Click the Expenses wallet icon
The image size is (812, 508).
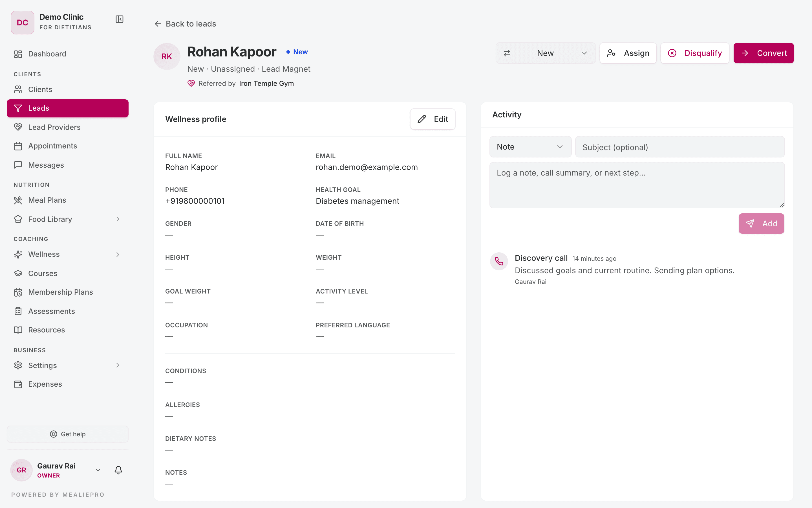pyautogui.click(x=18, y=384)
